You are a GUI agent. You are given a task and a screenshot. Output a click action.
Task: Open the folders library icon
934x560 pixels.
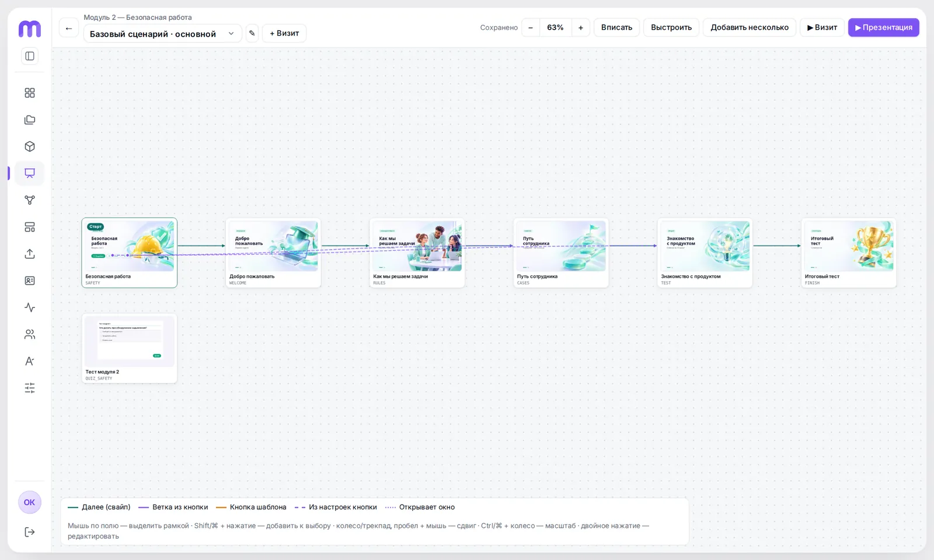click(x=30, y=120)
